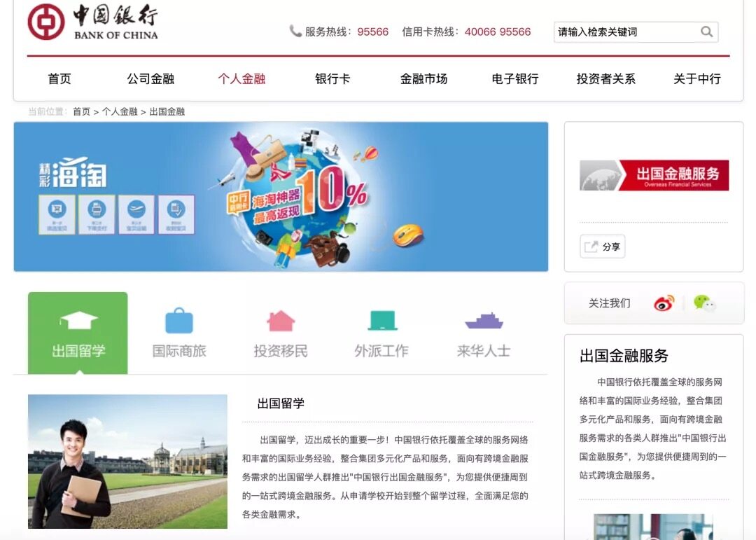Click the partially visible sidebar photo
This screenshot has width=756, height=540.
(x=653, y=527)
